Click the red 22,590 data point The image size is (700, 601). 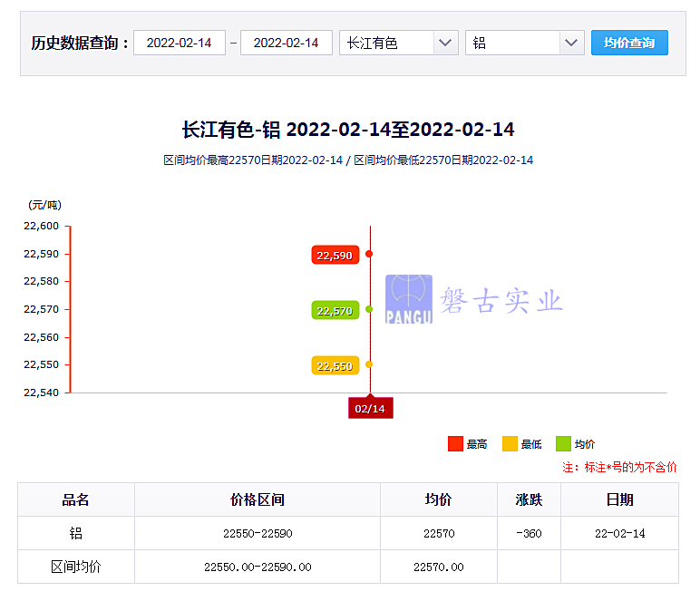tap(369, 254)
